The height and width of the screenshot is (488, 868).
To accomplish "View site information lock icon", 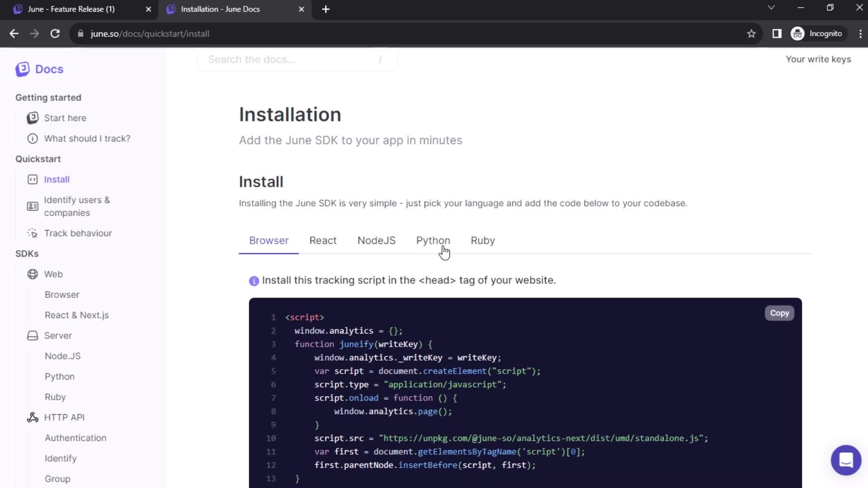I will tap(80, 34).
